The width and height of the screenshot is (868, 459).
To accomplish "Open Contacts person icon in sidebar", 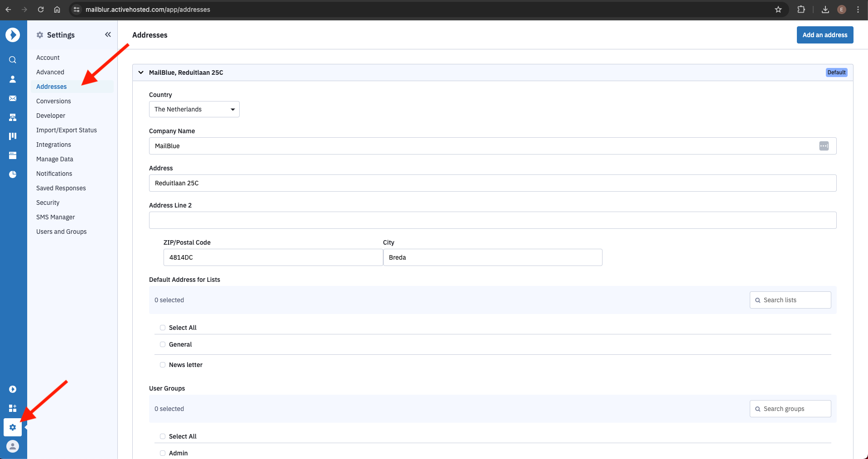I will click(x=13, y=79).
